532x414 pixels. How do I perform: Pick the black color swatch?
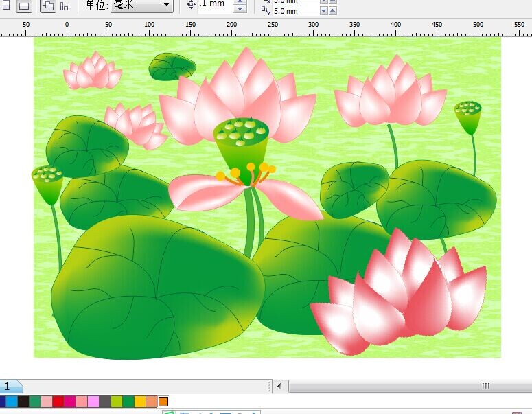coord(23,402)
